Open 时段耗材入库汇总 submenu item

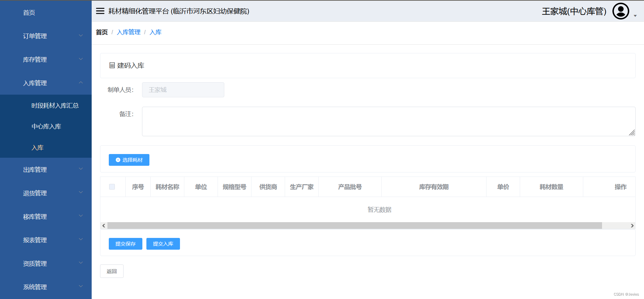(x=46, y=105)
